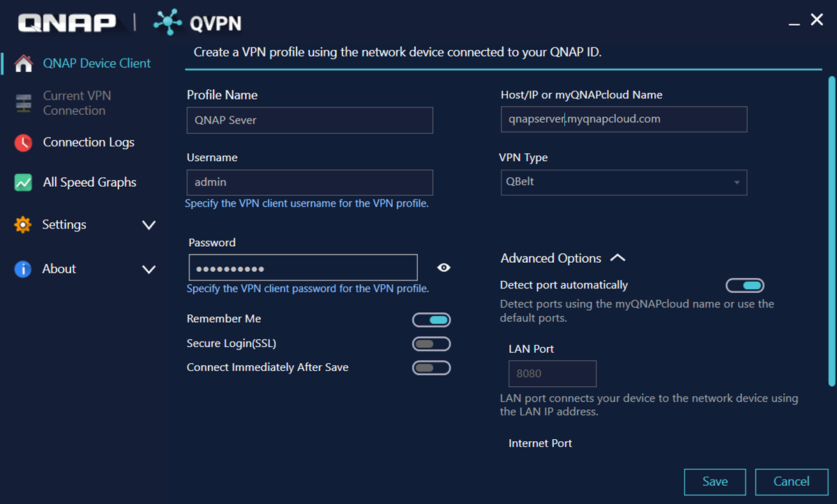Screen dimensions: 837x504
Task: Turn on Connect Immediately After Save
Action: (431, 367)
